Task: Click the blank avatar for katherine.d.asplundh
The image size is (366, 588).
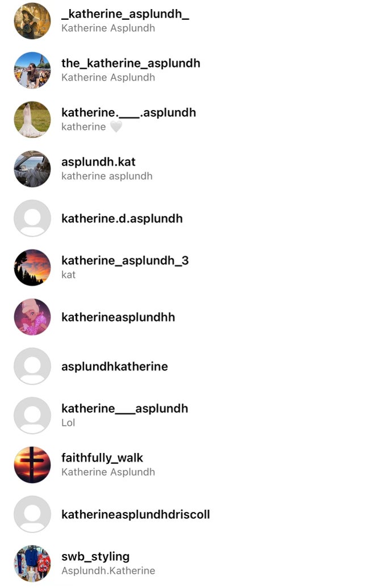Action: tap(32, 219)
